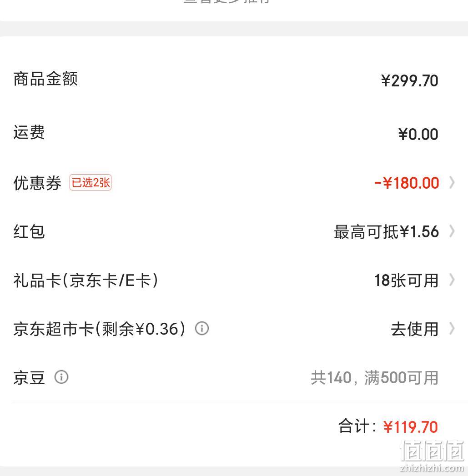Tap the 礼品卡(京东卡/E卡) label
The height and width of the screenshot is (476, 468).
click(x=86, y=280)
